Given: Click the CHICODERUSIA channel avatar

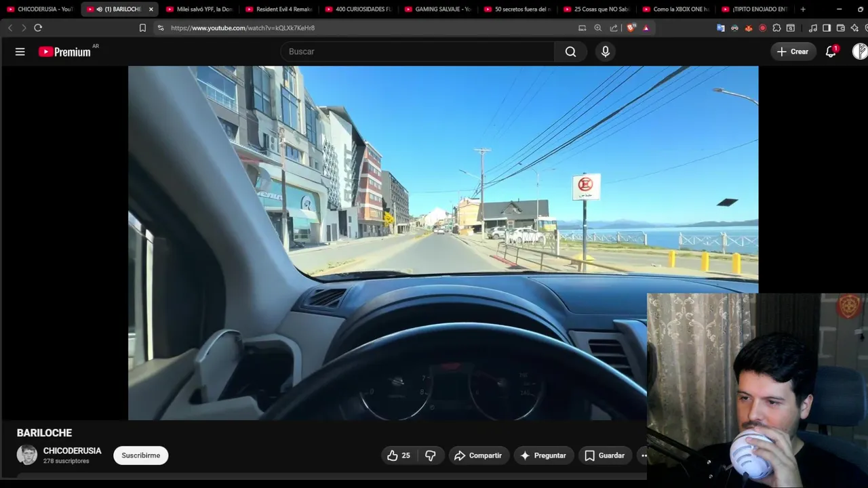Looking at the screenshot, I should (27, 455).
